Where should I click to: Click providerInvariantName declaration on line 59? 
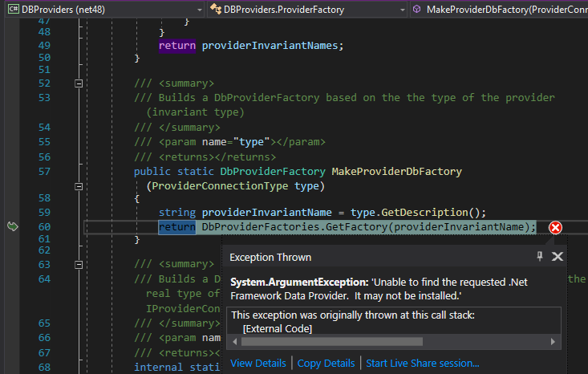pos(266,213)
